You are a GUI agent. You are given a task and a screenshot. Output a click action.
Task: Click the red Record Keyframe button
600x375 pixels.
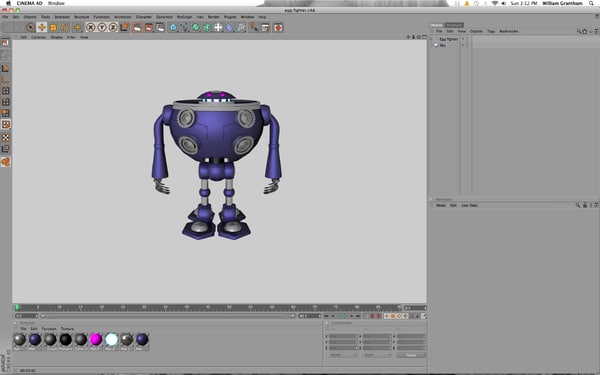[x=372, y=316]
